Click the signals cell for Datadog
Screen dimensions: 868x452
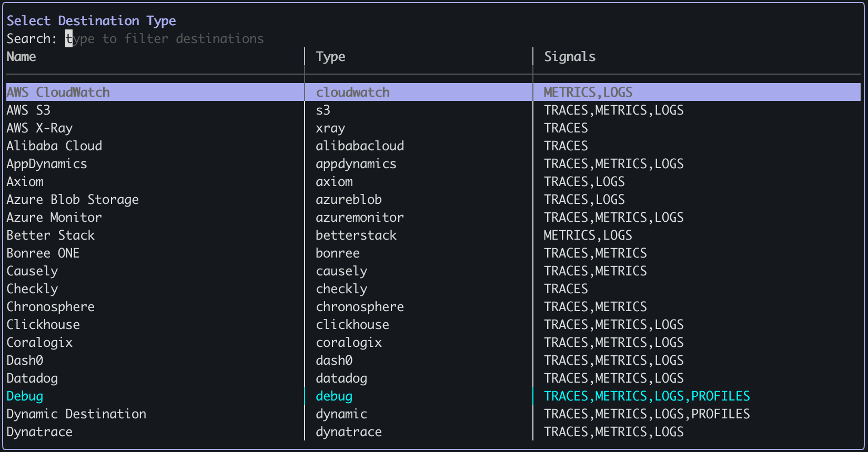click(x=614, y=378)
